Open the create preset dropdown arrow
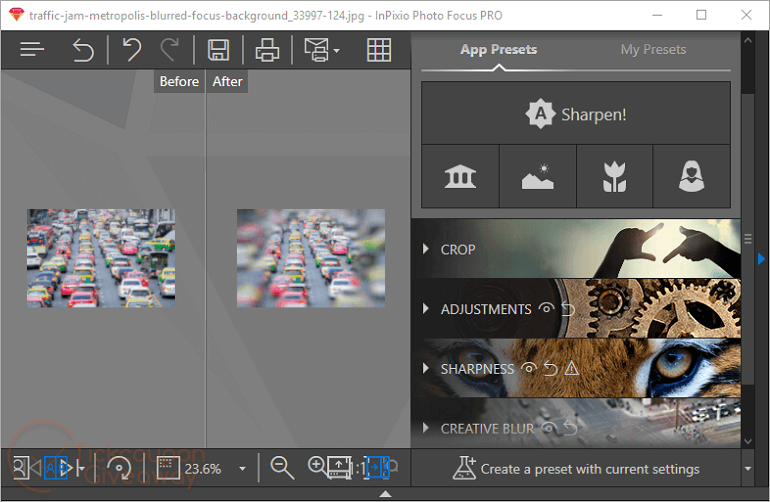The image size is (770, 502). 748,469
